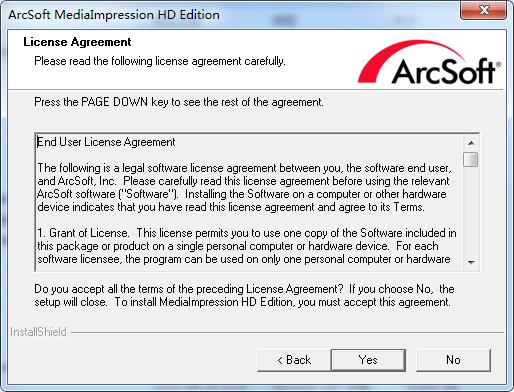Viewport: 514px width, 392px height.
Task: Click the ArcSoft logo in the header
Action: 429,62
